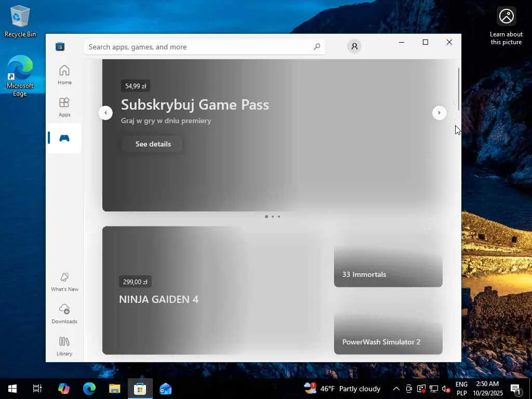
Task: Select the Gaming controller sidebar icon
Action: (x=64, y=138)
